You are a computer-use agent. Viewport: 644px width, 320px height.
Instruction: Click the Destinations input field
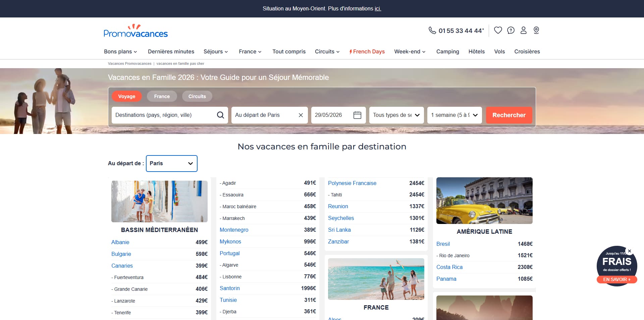170,115
